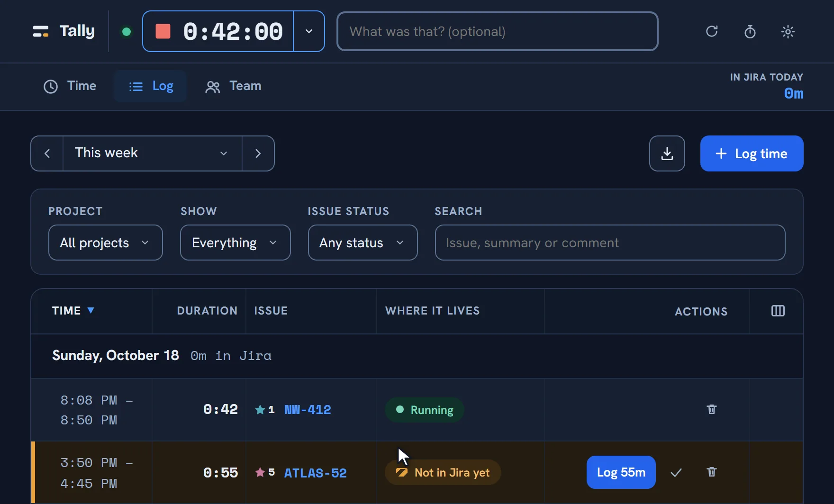
Task: Toggle light theme with sun icon
Action: 788,32
